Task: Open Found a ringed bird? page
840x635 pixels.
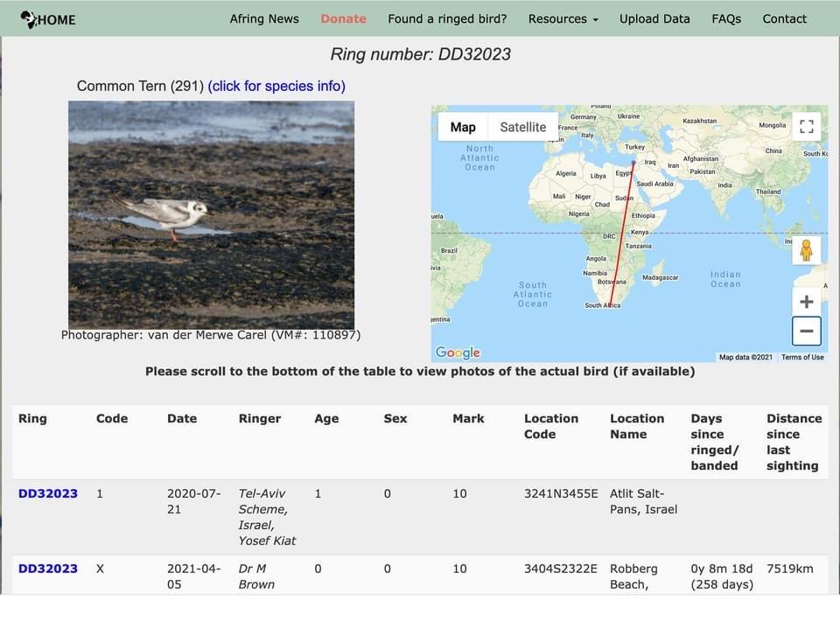Action: pyautogui.click(x=447, y=18)
